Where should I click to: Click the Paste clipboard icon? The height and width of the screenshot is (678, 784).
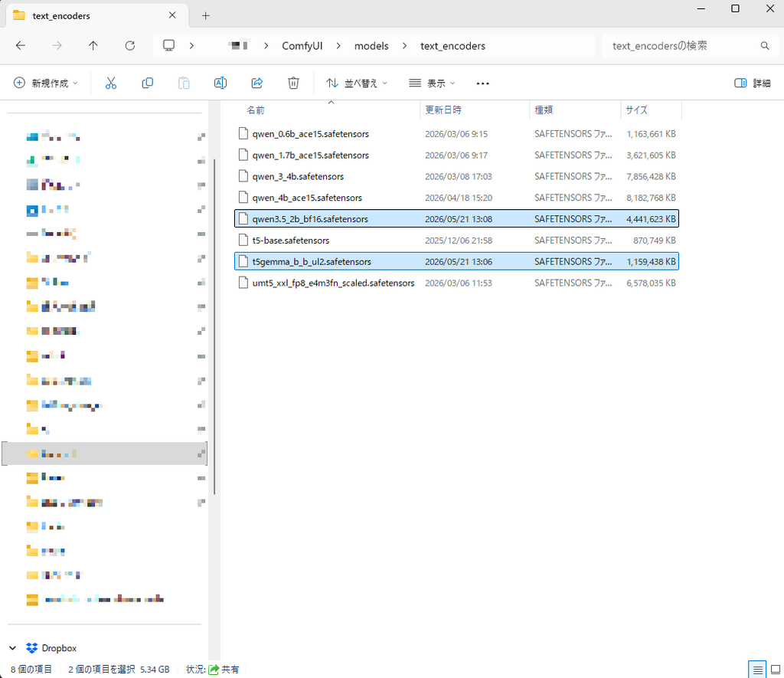pyautogui.click(x=184, y=83)
